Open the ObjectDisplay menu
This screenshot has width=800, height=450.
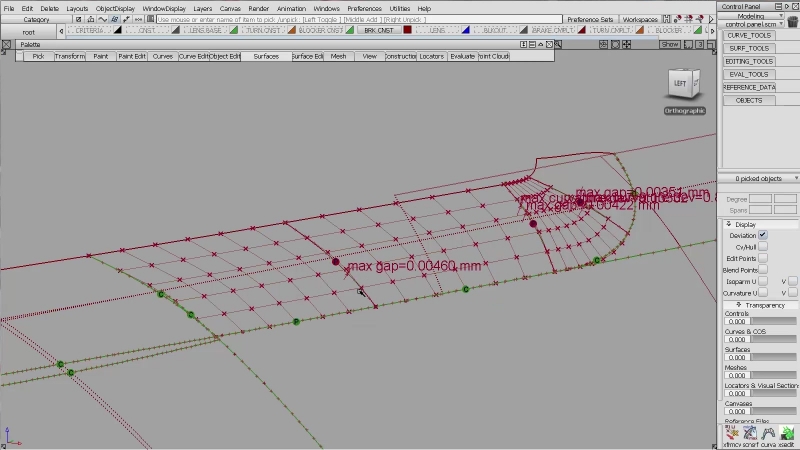point(115,8)
